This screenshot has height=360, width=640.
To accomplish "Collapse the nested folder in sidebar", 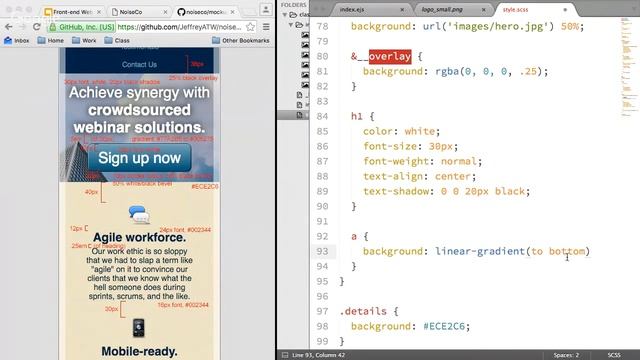I will pyautogui.click(x=291, y=25).
